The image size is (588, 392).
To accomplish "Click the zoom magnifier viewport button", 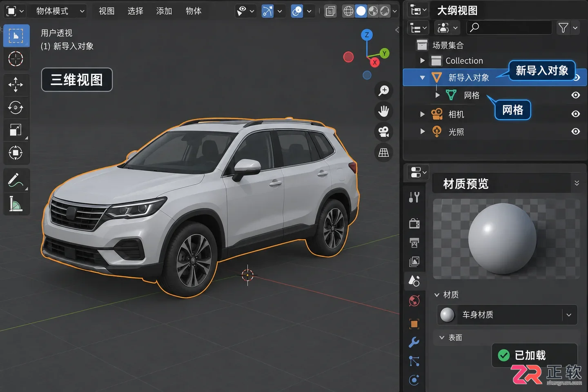I will (383, 90).
